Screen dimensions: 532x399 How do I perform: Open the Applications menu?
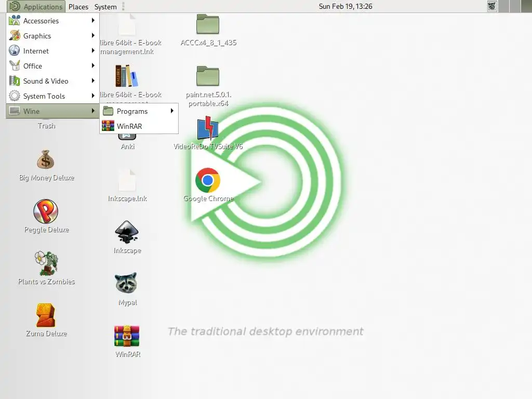[x=36, y=6]
